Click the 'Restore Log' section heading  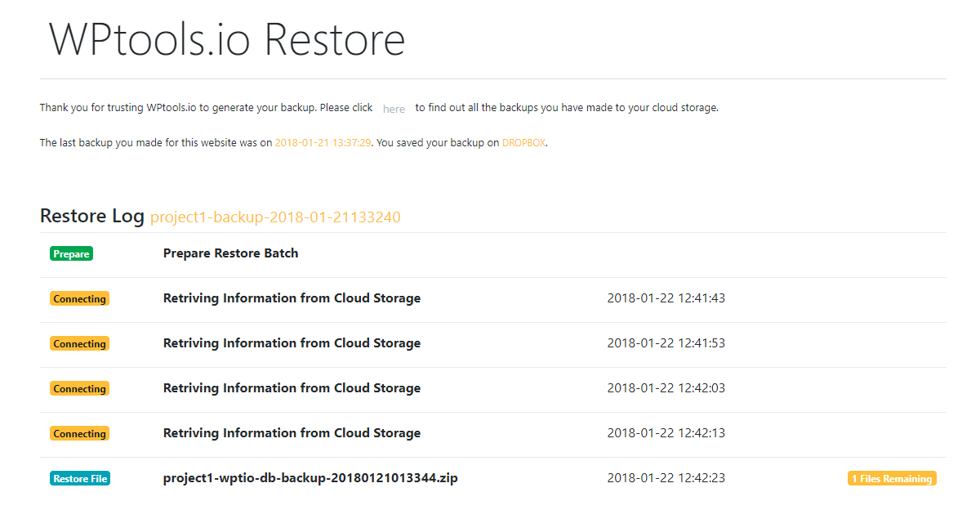click(x=92, y=216)
